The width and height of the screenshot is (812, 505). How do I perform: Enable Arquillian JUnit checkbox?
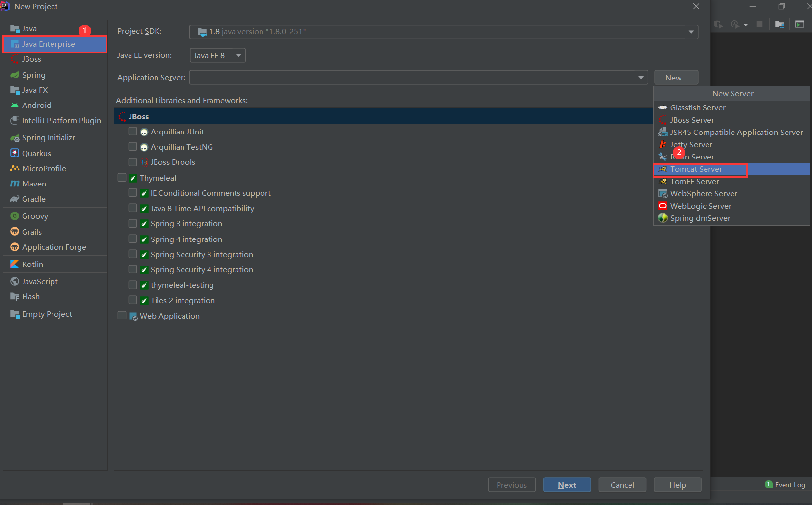pos(132,132)
